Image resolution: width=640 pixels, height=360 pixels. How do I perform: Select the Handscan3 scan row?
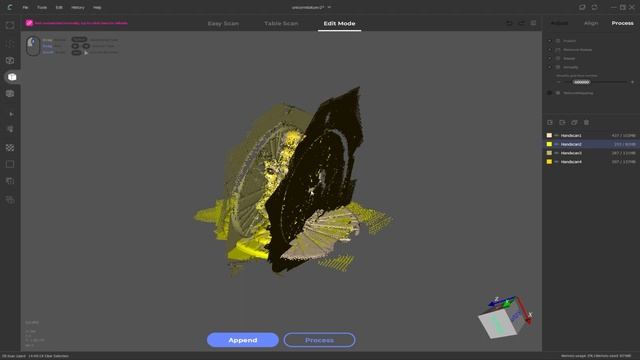click(x=591, y=153)
